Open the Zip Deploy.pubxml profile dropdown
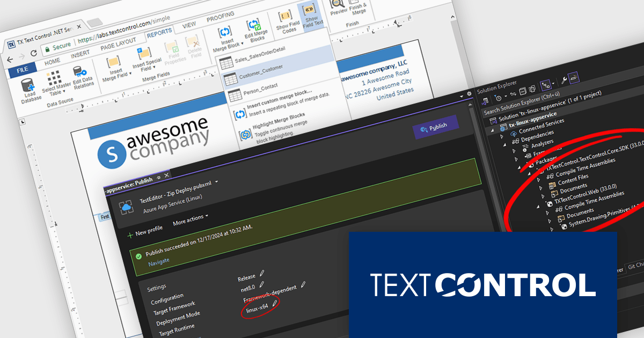 pyautogui.click(x=216, y=182)
